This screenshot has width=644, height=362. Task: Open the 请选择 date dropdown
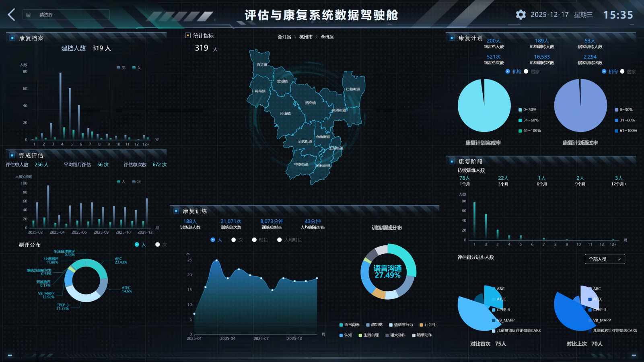pos(66,15)
